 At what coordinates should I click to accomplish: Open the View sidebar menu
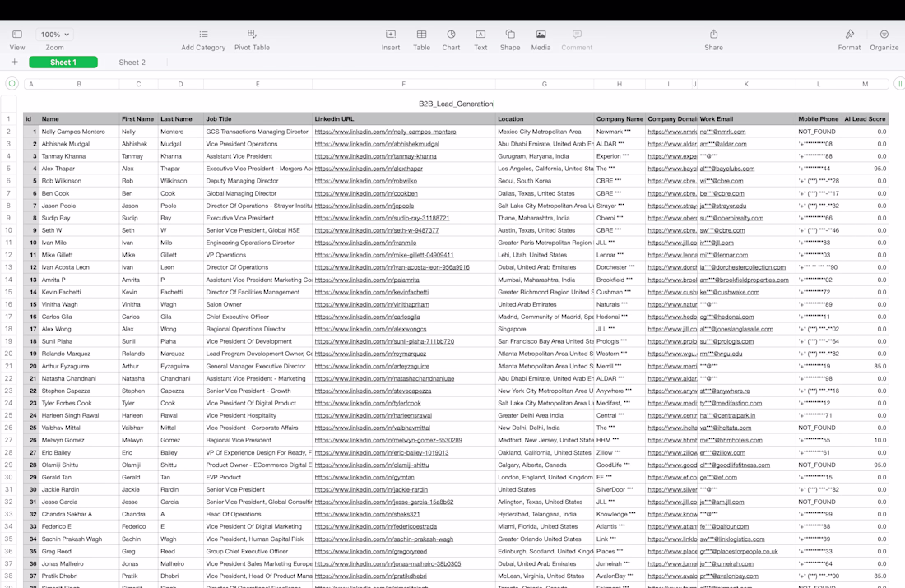click(16, 39)
